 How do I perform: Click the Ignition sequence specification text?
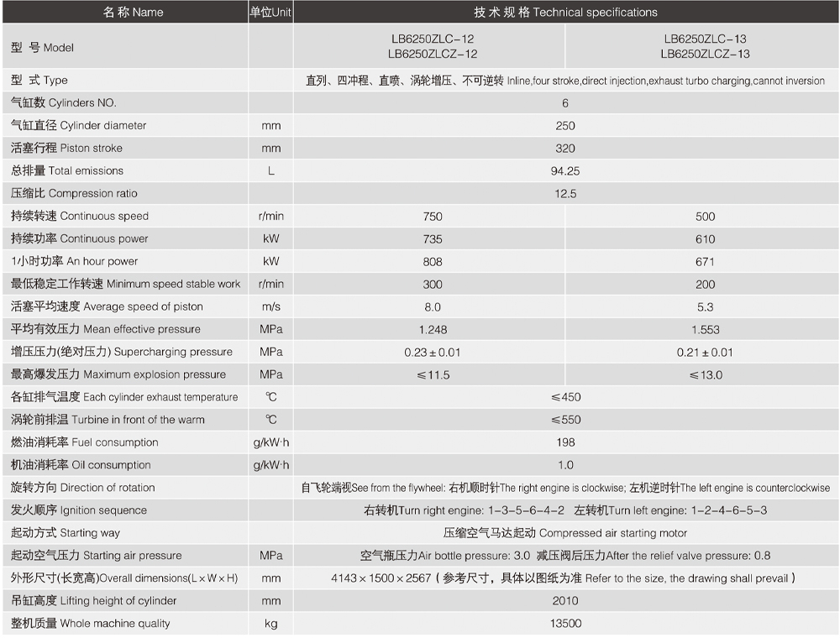click(x=565, y=510)
